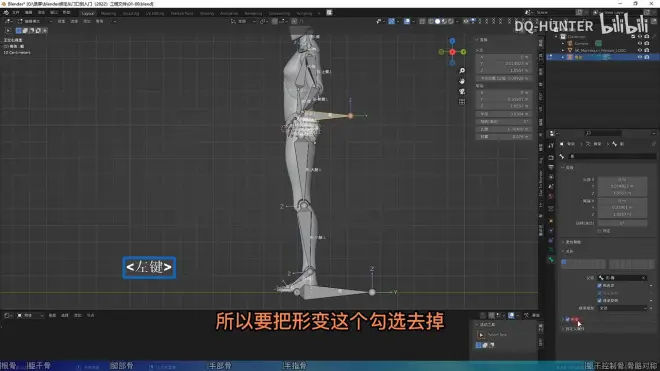Toggle X-ray display in viewport header
Screen dimensions: 660x371
(x=422, y=21)
